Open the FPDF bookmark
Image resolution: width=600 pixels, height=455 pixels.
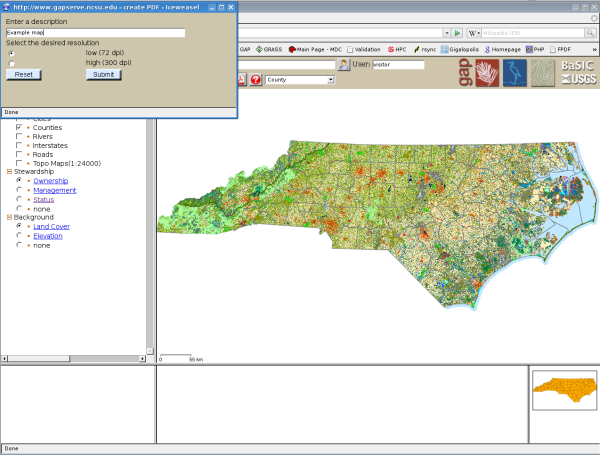pos(560,49)
